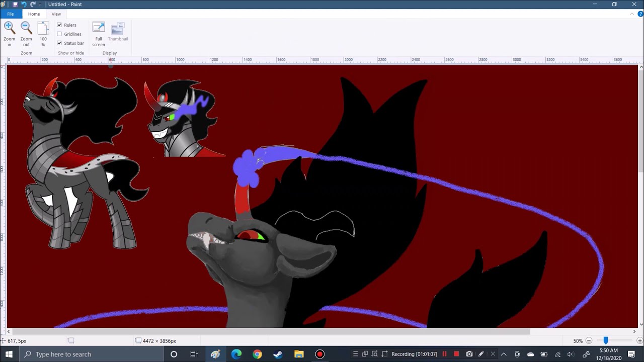Uncheck the Rulers checkbox
Viewport: 644px width, 362px height.
tap(59, 25)
